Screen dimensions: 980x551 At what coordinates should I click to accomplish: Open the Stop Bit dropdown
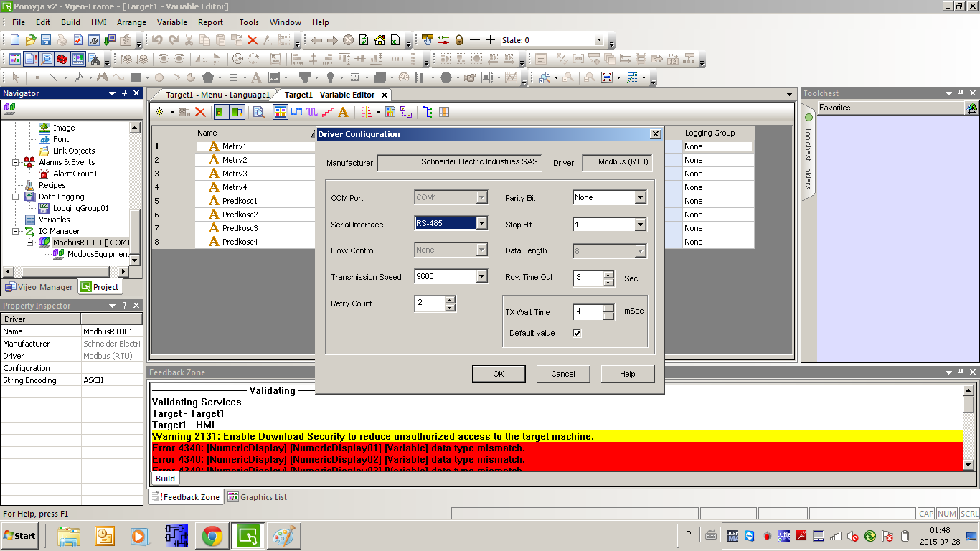(x=640, y=225)
